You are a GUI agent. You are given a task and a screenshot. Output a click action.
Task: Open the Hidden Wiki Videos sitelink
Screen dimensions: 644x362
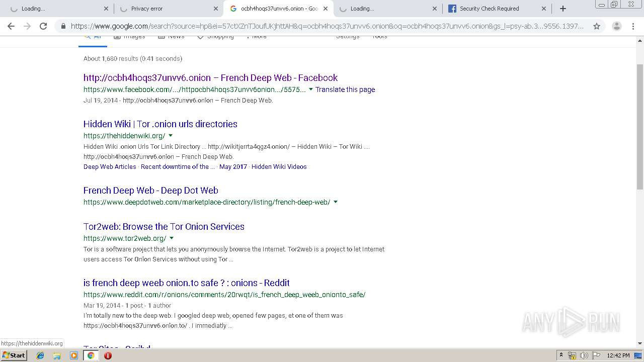coord(279,167)
